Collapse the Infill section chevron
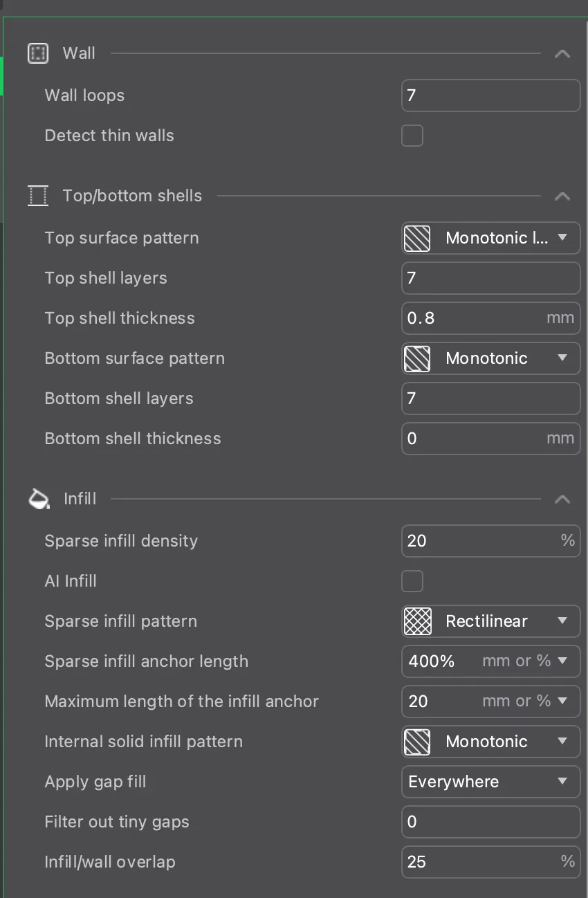588x898 pixels. point(562,500)
